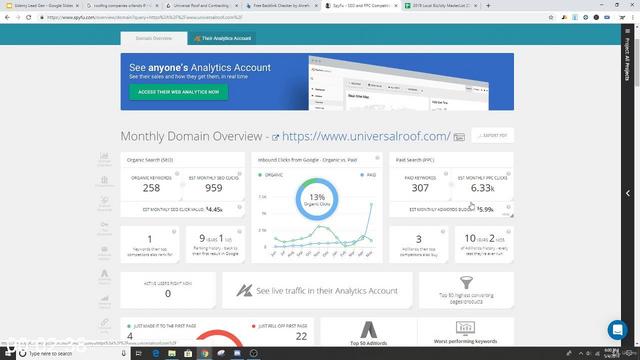
Task: Switch to the Universal Roof and Contracting tab
Action: coord(202,6)
